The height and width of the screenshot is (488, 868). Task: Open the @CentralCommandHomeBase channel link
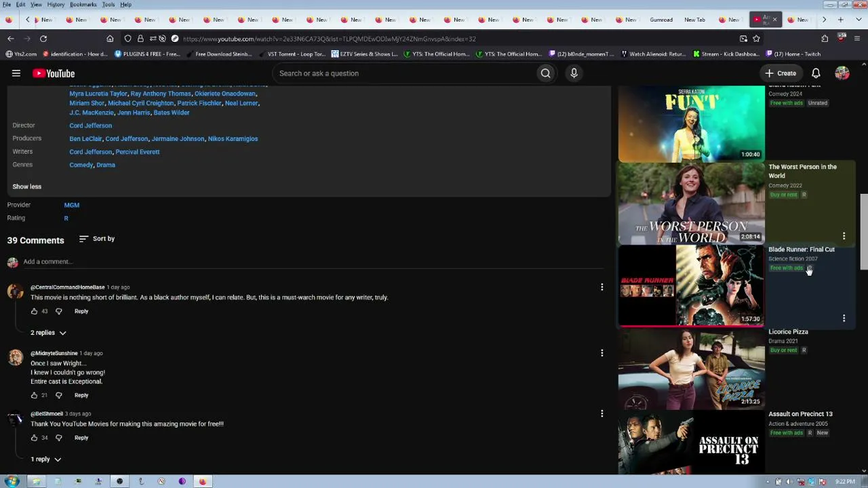(68, 287)
